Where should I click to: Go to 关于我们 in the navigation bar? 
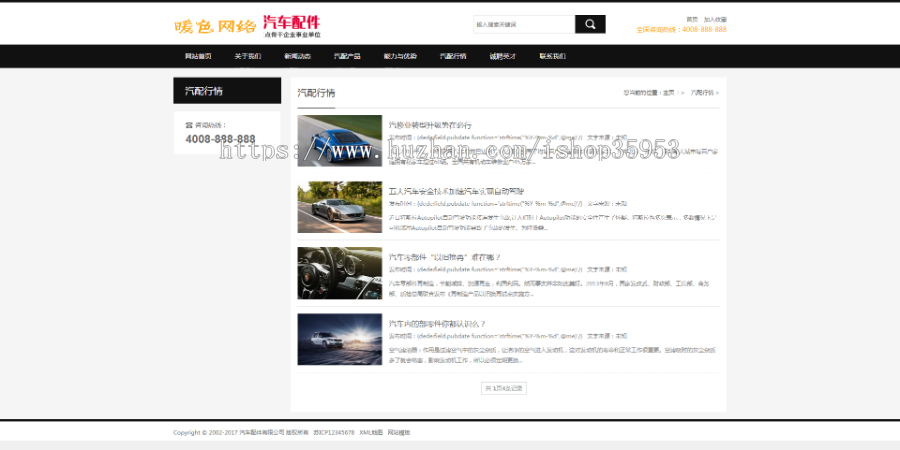(x=247, y=57)
